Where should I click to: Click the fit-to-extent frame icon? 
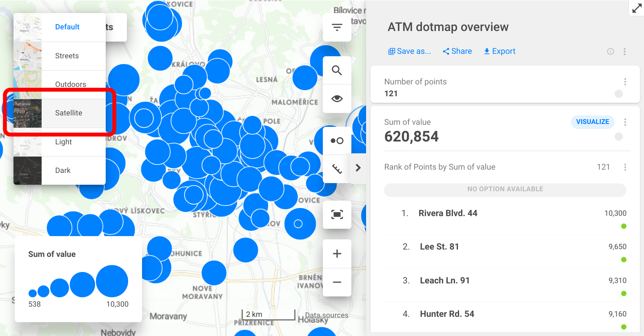tap(337, 214)
